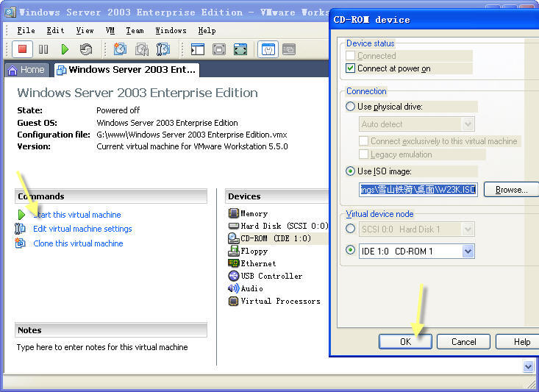Click the Summary View toolbar icon
Image resolution: width=539 pixels, height=392 pixels.
tap(268, 49)
